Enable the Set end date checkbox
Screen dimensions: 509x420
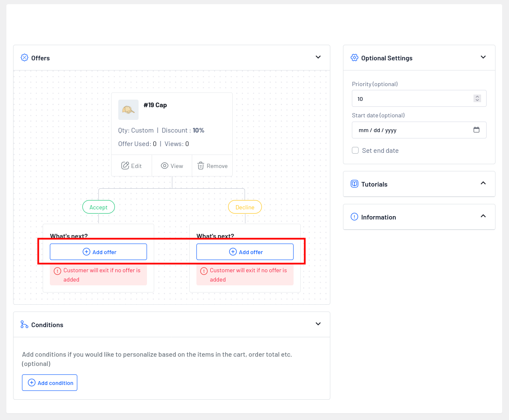355,151
